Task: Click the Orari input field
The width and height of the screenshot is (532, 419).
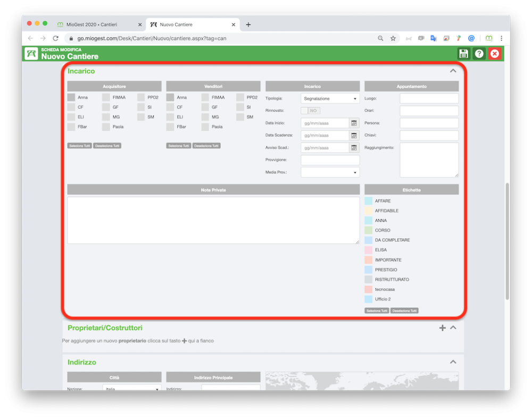Action: coord(429,111)
